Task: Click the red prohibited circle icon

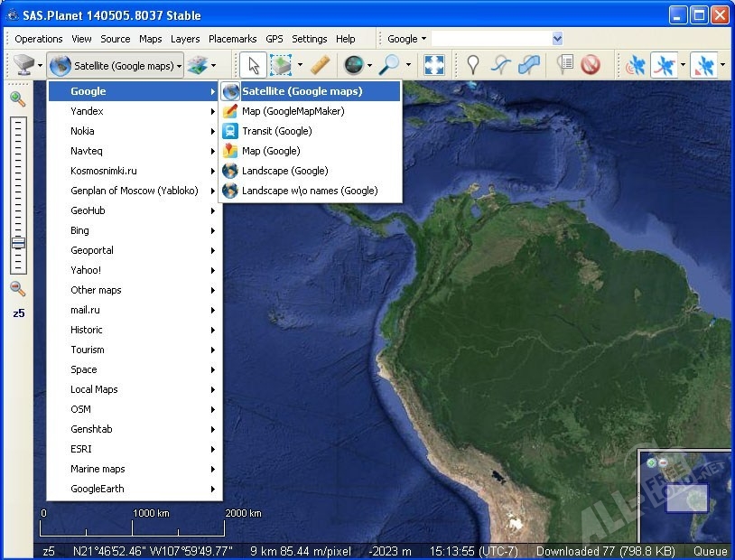Action: [591, 65]
